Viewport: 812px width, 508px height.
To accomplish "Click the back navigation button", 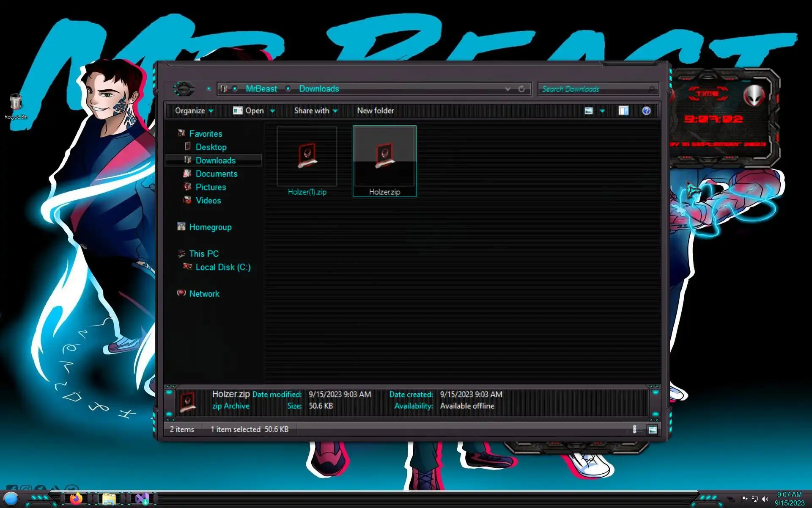I will [184, 89].
